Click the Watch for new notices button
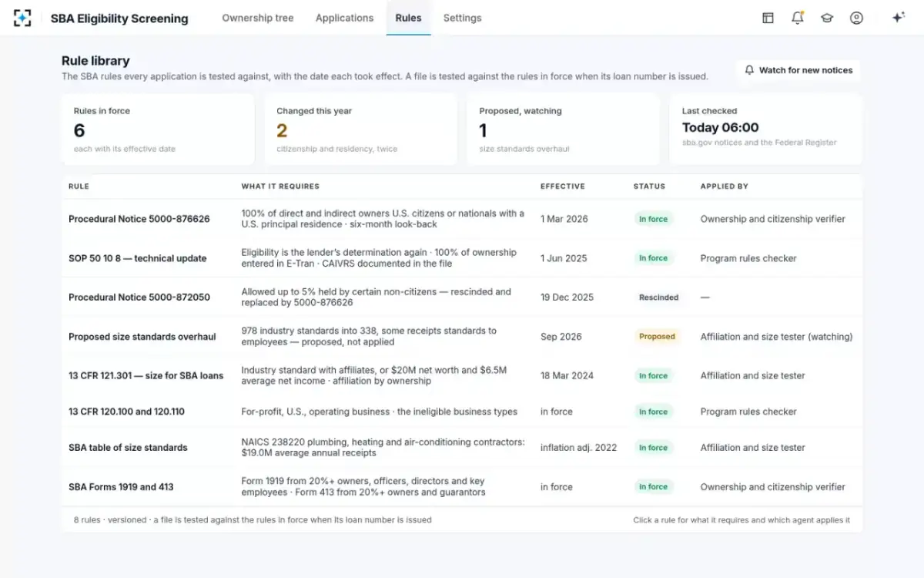This screenshot has height=578, width=924. 798,70
